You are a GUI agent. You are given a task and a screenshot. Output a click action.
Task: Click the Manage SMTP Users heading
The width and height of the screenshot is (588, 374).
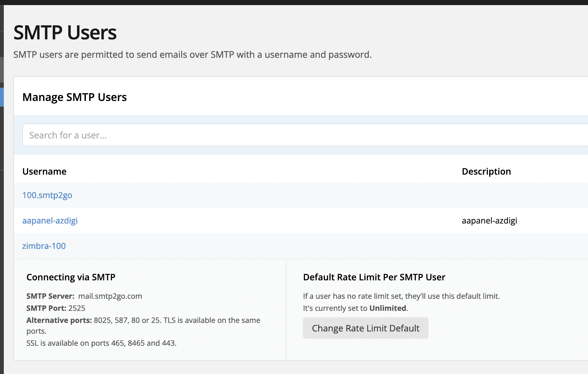74,97
